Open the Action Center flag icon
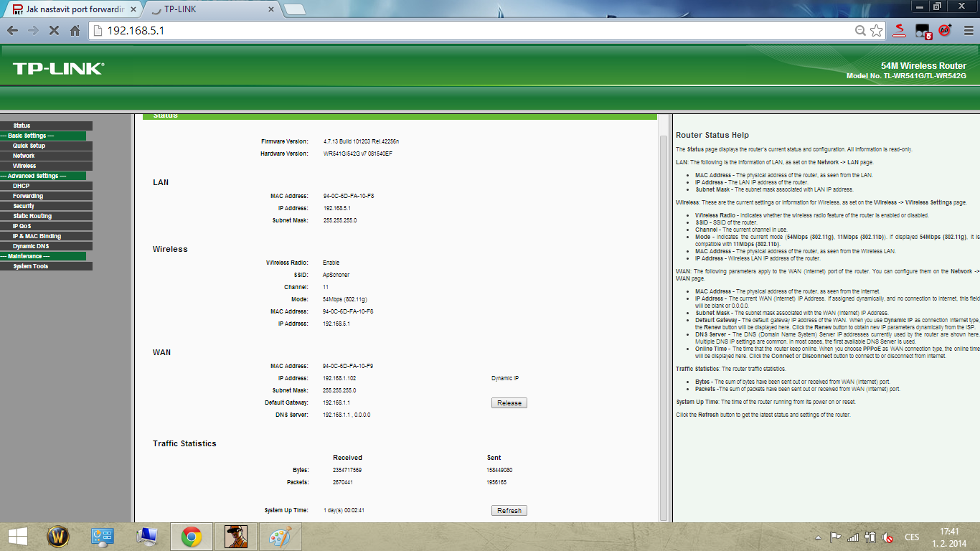Image resolution: width=980 pixels, height=551 pixels. pos(835,537)
